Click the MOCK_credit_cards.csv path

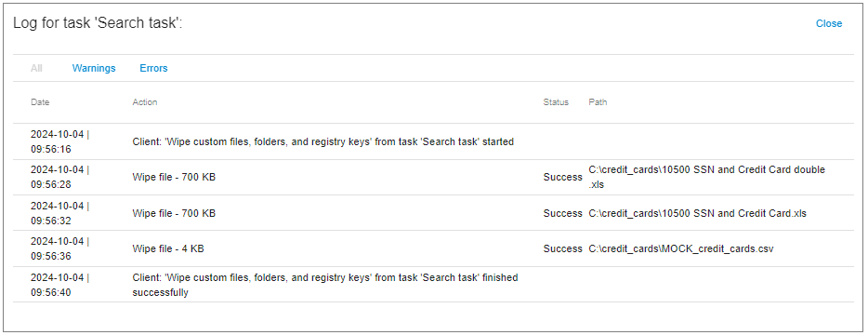(681, 248)
